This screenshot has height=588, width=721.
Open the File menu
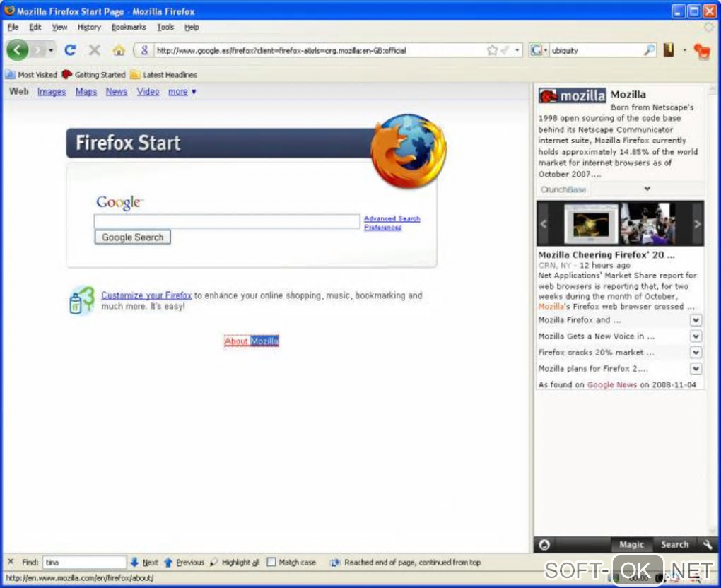pyautogui.click(x=13, y=27)
